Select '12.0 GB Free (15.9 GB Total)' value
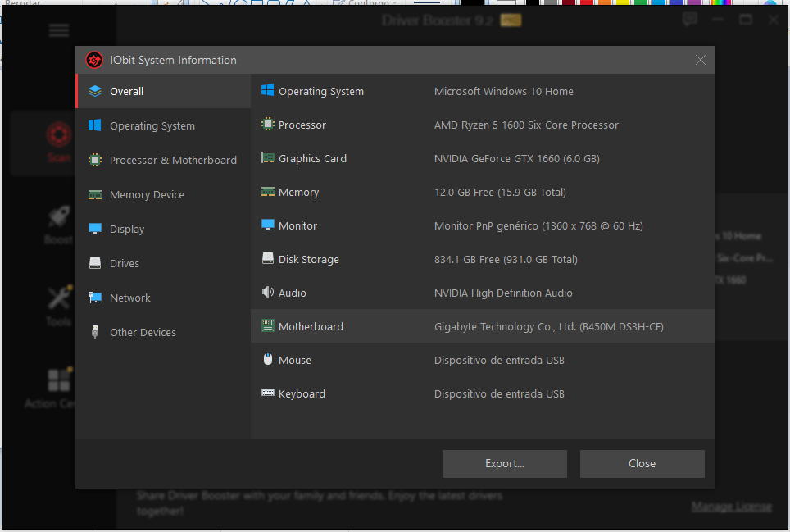Image resolution: width=790 pixels, height=532 pixels. [x=500, y=193]
